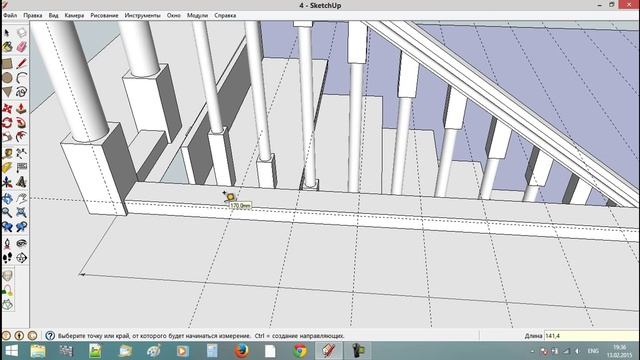640x360 pixels.
Task: Switch to SketchUp taskbar button
Action: pyautogui.click(x=329, y=351)
